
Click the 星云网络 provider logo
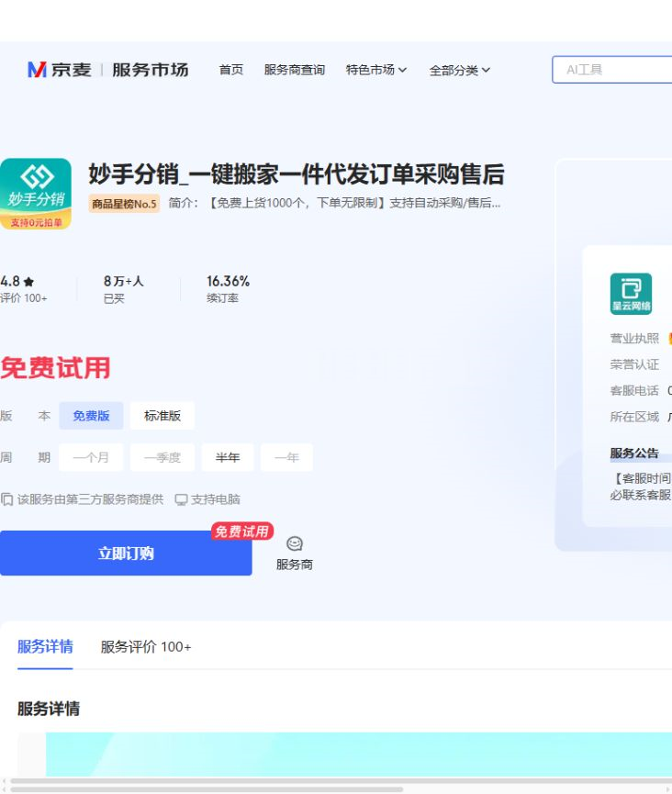tap(631, 294)
